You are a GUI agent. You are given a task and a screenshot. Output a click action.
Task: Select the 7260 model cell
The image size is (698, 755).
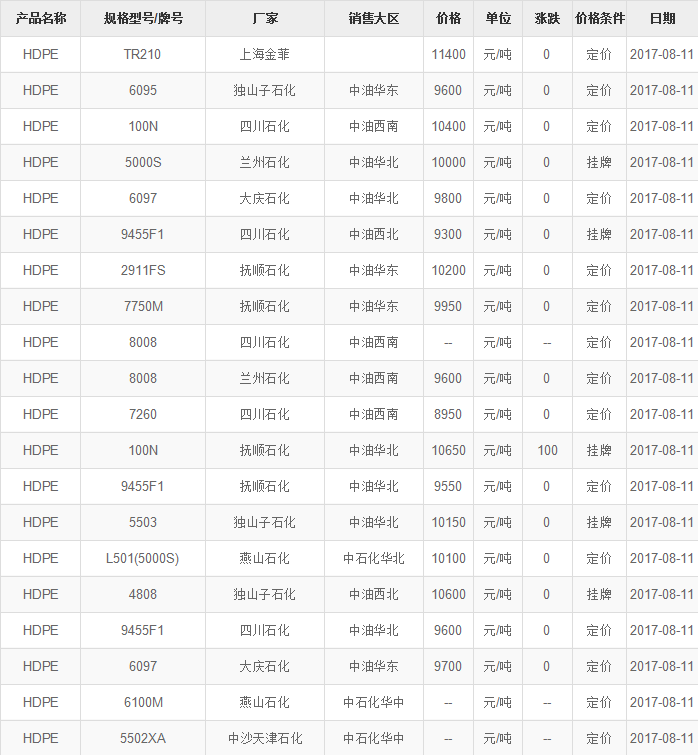coord(142,415)
